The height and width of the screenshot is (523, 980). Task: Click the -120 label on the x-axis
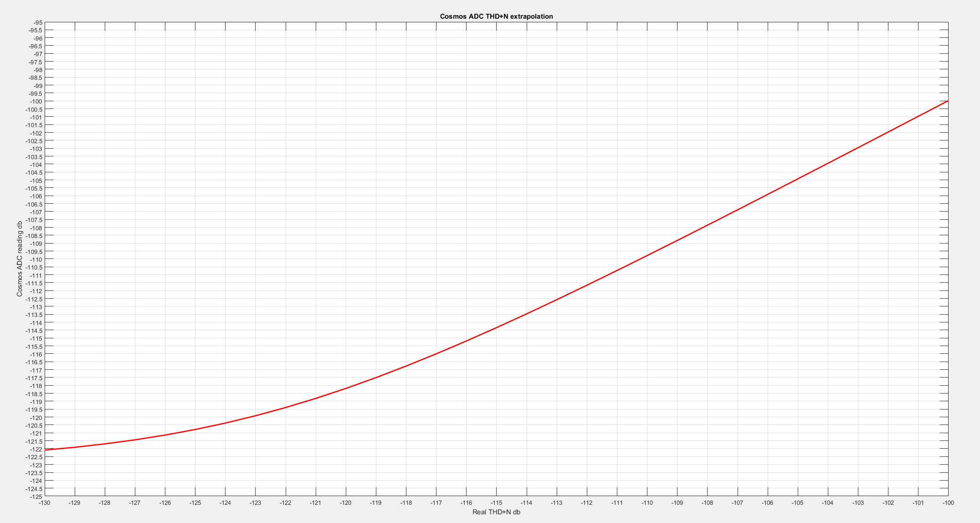346,502
